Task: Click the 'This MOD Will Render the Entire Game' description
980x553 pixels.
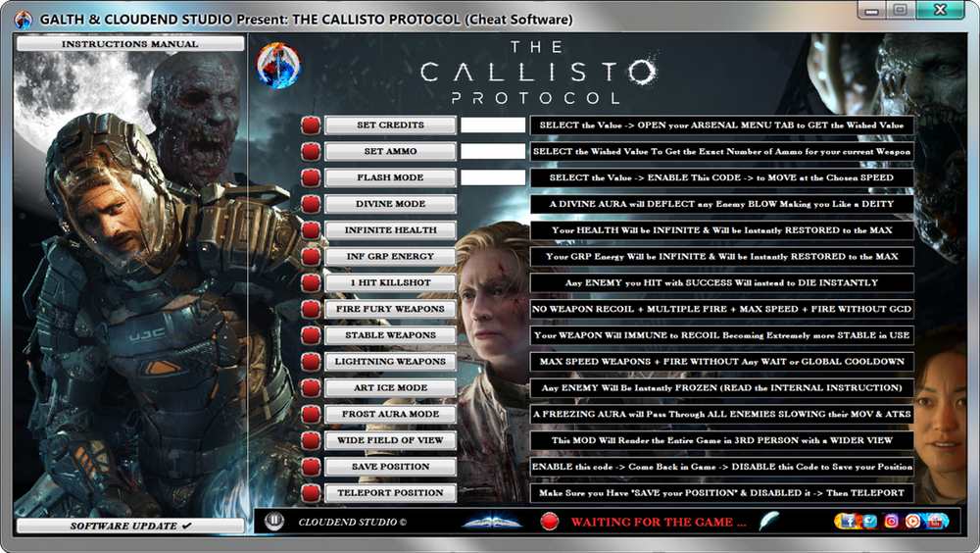Action: [722, 440]
